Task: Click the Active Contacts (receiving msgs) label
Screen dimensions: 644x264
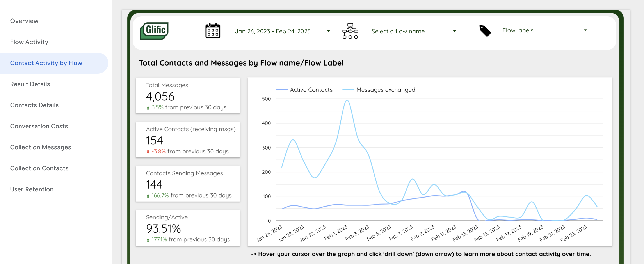Action: click(191, 129)
